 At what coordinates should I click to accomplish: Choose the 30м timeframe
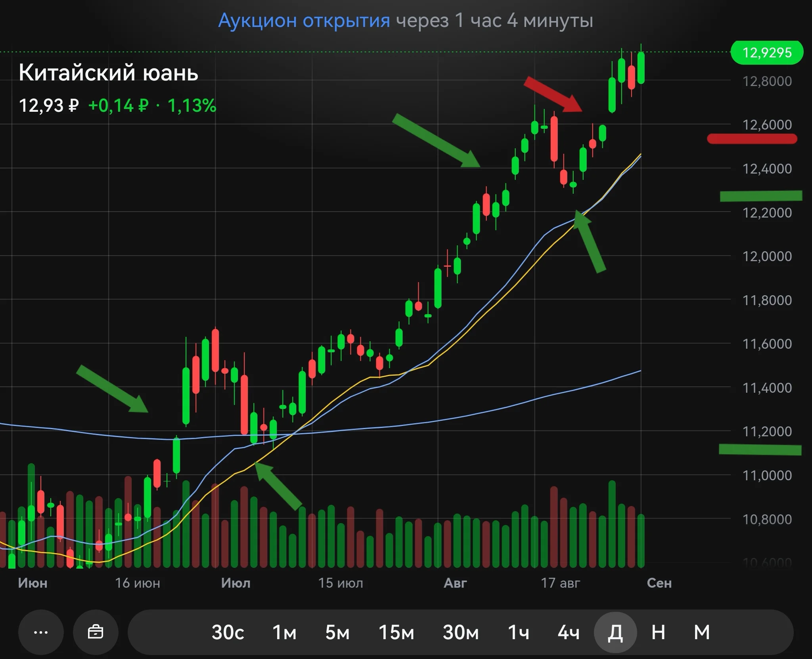[x=461, y=632]
